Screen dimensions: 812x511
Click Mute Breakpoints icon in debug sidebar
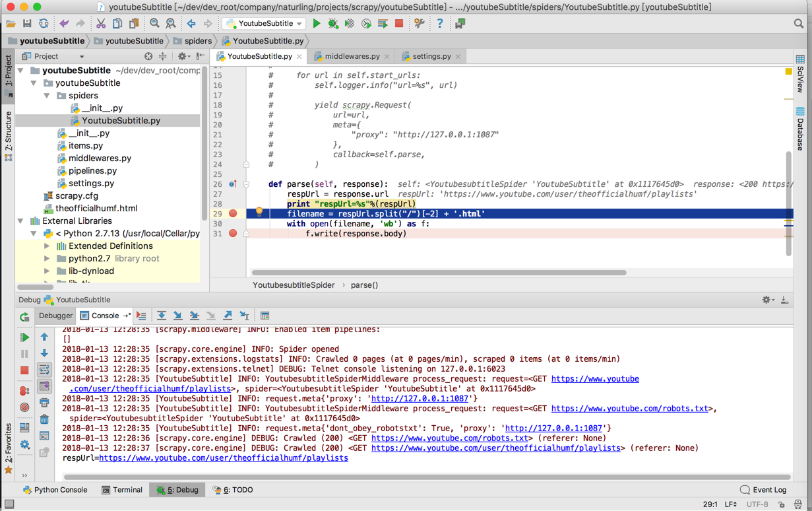coord(24,407)
